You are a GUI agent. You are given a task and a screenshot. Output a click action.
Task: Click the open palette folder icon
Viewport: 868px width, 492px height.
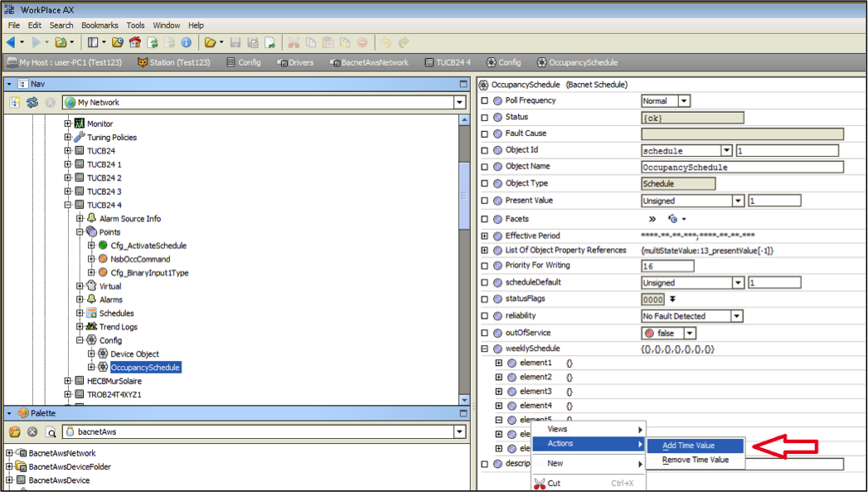point(15,431)
